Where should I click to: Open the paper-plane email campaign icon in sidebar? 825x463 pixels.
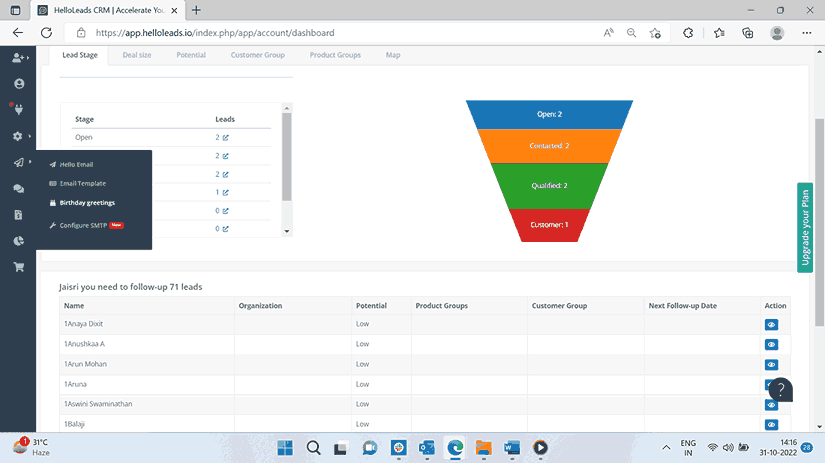coord(18,162)
